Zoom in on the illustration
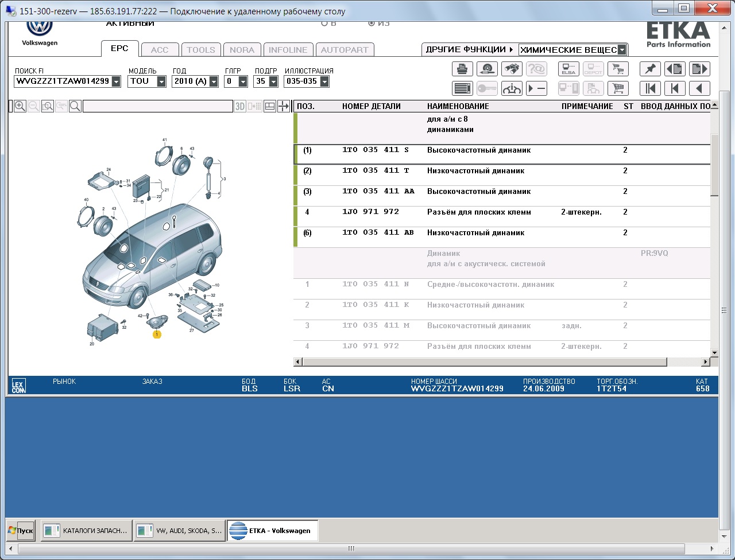The height and width of the screenshot is (560, 735). tap(20, 106)
